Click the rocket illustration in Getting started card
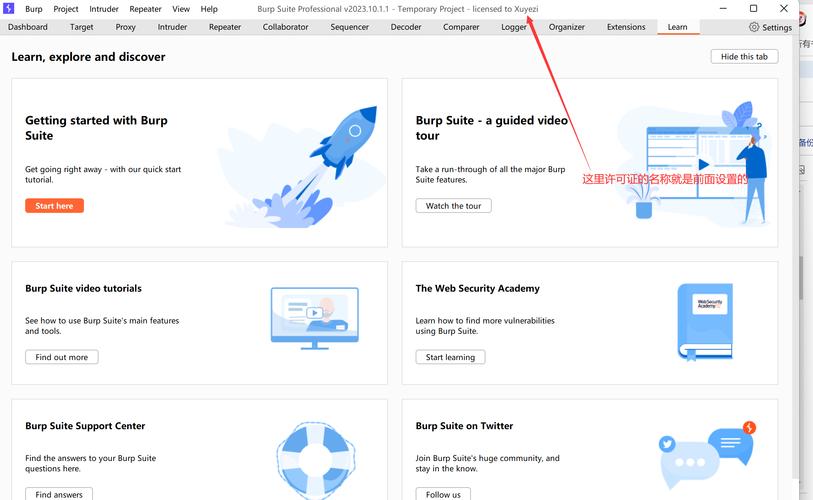The image size is (813, 500). [302, 166]
